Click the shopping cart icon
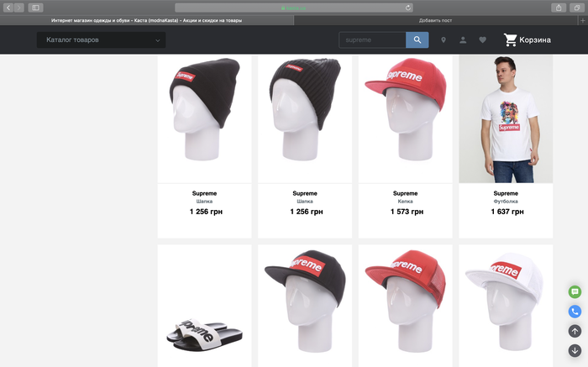Screen dimensions: 588x367 [x=510, y=39]
